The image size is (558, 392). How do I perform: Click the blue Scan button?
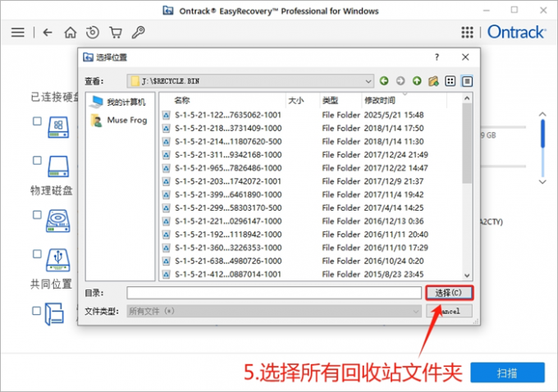pyautogui.click(x=507, y=373)
